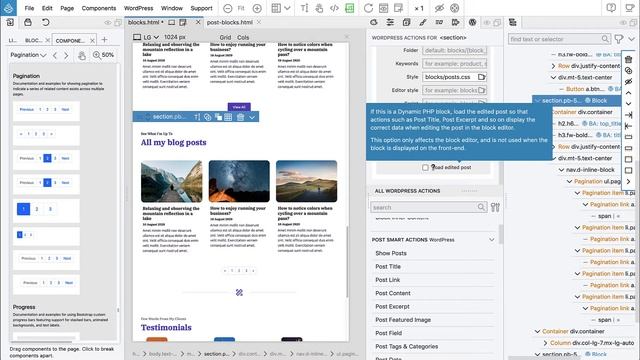Move element up arrow in tree toolbar
Viewport: 640px width, 360px height.
click(629, 93)
